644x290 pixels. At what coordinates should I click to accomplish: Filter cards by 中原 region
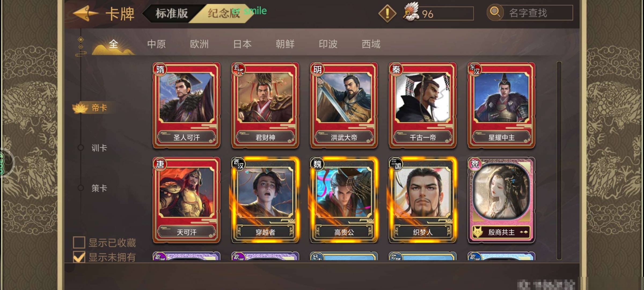pos(156,44)
